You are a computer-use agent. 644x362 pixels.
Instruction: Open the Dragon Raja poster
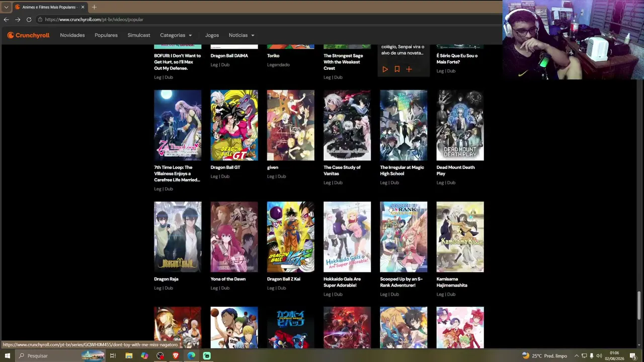[x=178, y=237]
